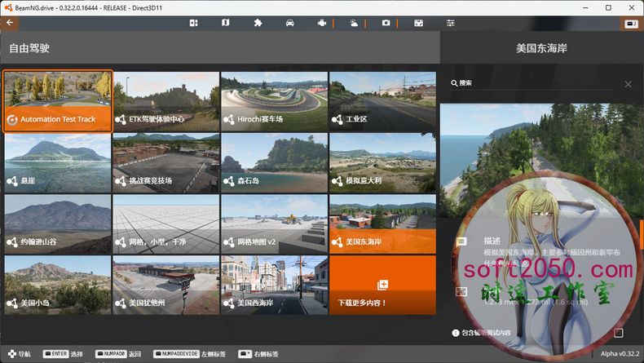
Task: Toggle the include debug content checkbox
Action: coord(618,333)
